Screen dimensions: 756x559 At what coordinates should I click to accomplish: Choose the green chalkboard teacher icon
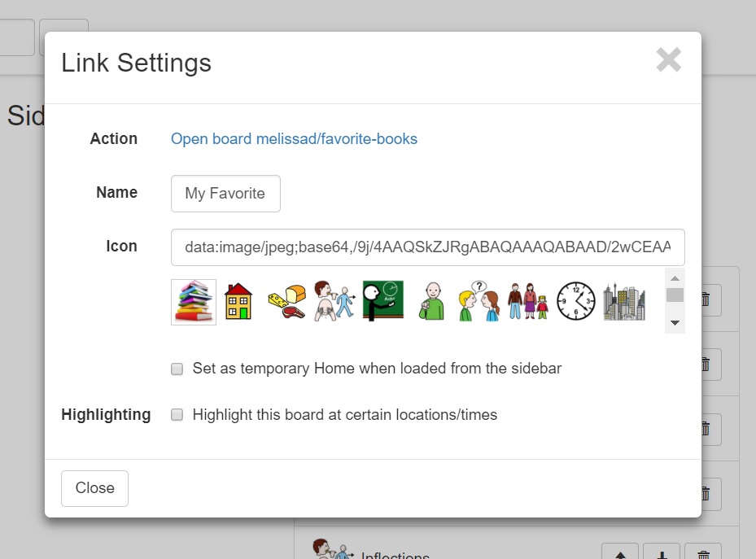tap(382, 301)
